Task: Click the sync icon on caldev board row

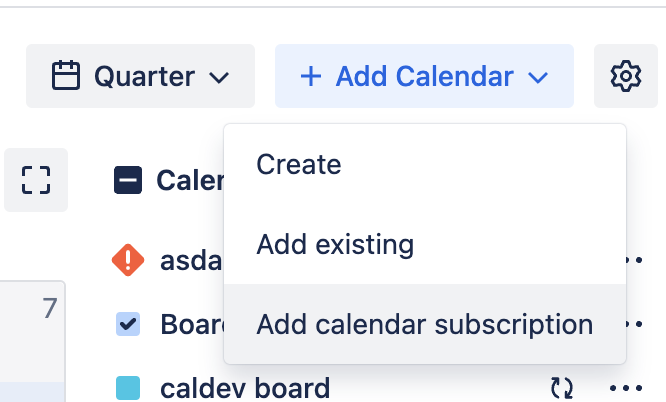Action: pyautogui.click(x=560, y=387)
